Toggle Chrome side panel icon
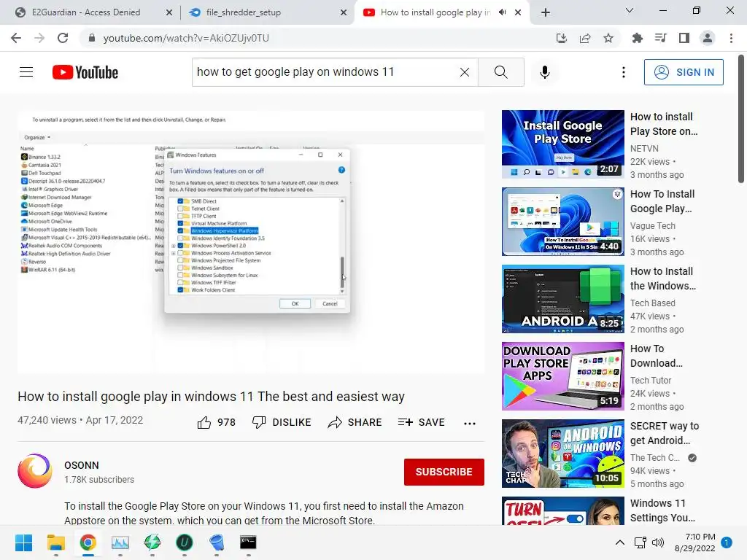 tap(684, 38)
